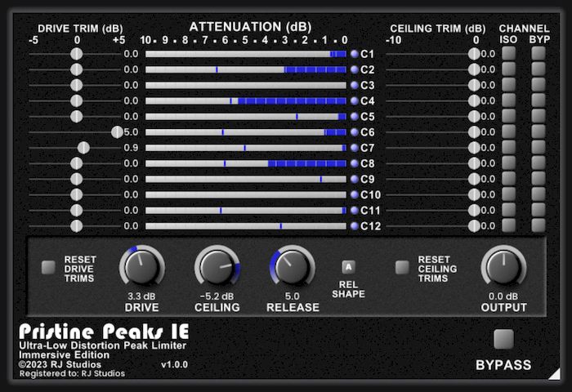Click the resize corner handle
The width and height of the screenshot is (572, 392).
tap(554, 374)
